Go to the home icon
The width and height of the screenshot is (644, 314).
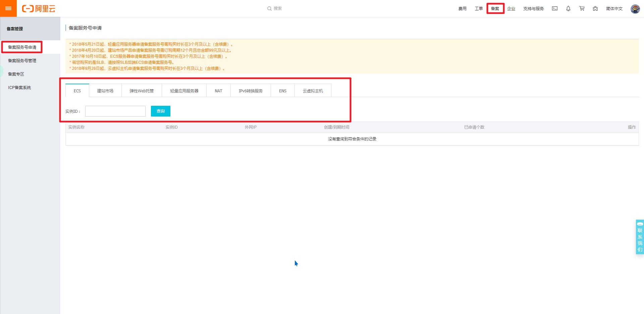pyautogui.click(x=595, y=8)
